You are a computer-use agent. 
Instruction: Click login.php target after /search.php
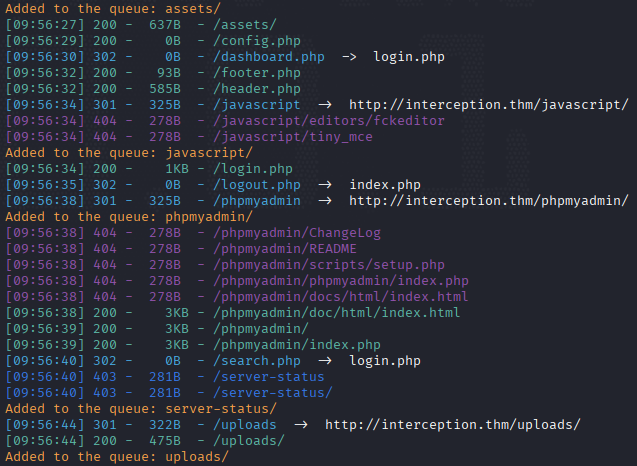click(x=385, y=361)
